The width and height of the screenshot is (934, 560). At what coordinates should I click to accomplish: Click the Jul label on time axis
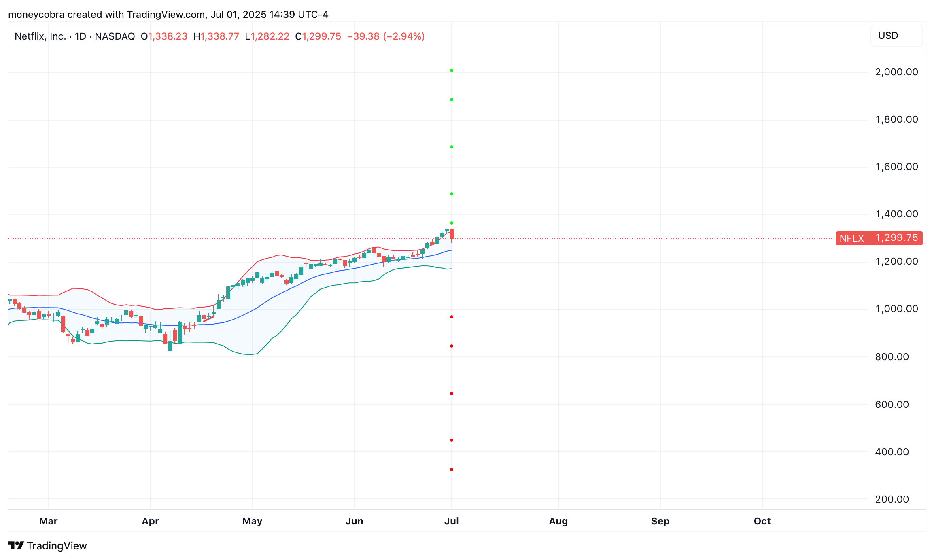[x=451, y=521]
